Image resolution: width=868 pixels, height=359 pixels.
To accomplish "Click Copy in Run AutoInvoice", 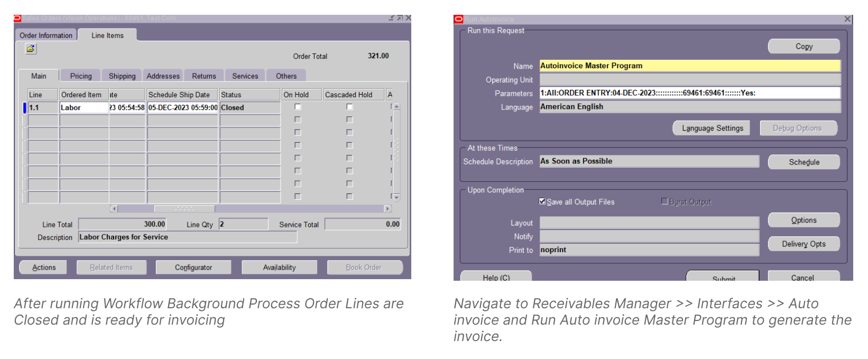I will pyautogui.click(x=804, y=46).
